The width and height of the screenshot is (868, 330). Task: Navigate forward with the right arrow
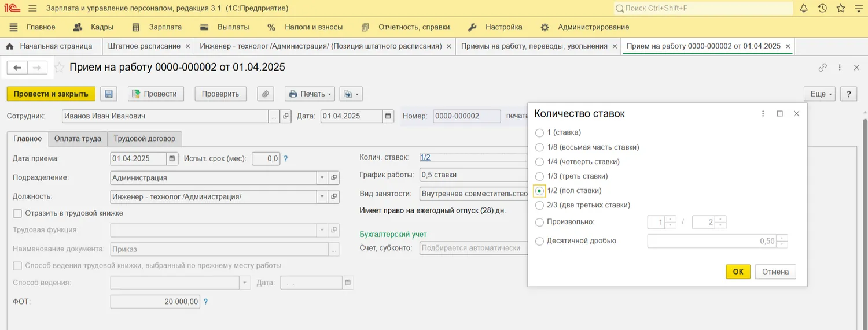coord(36,68)
